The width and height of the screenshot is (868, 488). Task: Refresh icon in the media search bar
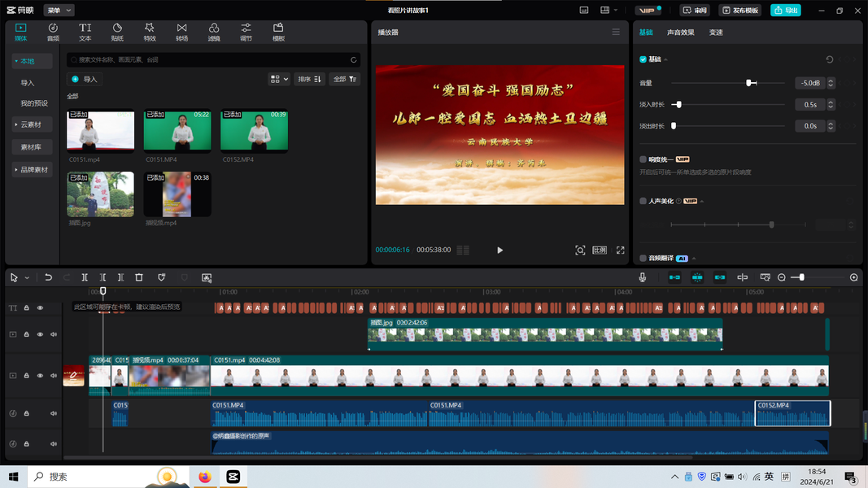pyautogui.click(x=354, y=59)
